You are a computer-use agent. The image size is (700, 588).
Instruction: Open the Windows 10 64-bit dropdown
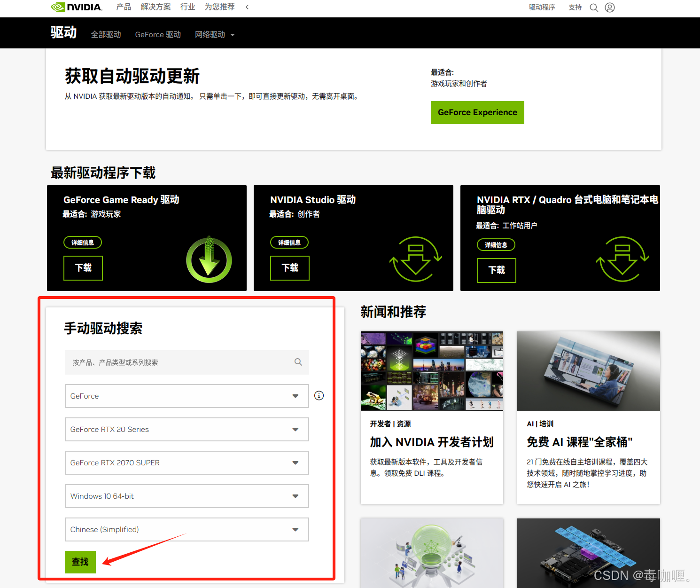187,496
